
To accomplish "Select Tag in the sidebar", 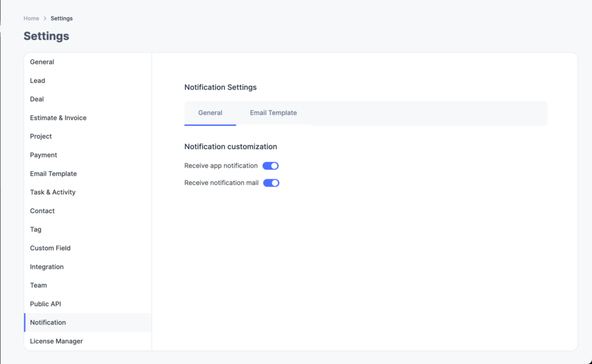I will 35,229.
